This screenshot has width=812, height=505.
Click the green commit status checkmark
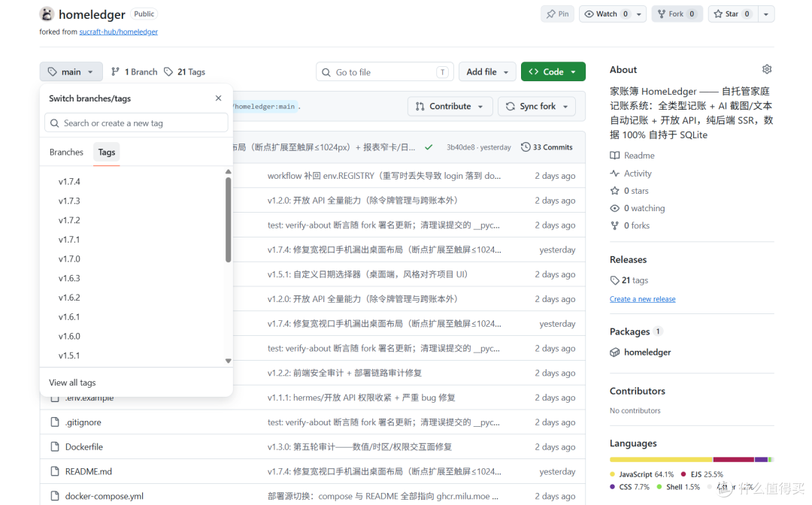[429, 147]
